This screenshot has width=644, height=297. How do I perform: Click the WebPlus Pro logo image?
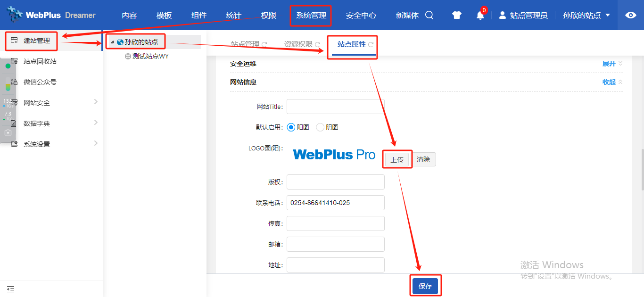(334, 155)
